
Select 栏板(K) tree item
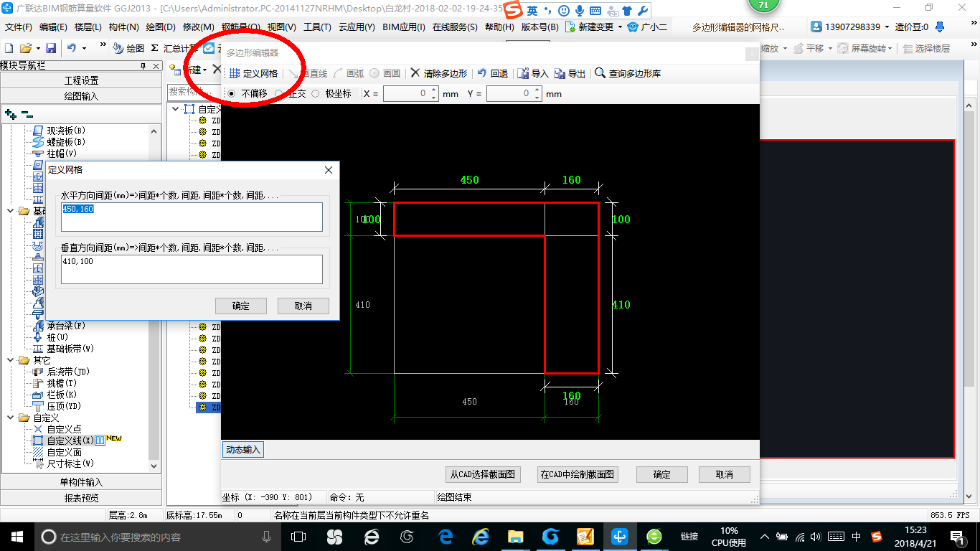pos(55,395)
